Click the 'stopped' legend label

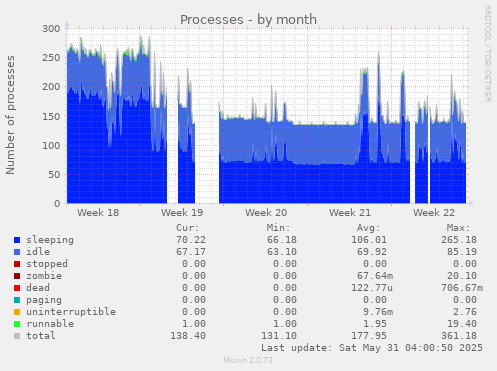tap(47, 264)
